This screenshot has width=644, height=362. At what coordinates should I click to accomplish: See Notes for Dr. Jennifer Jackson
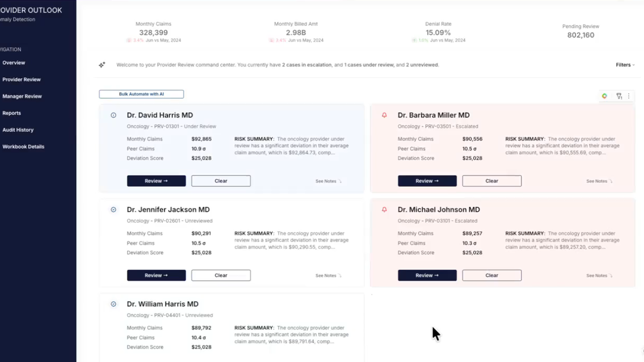(x=328, y=276)
